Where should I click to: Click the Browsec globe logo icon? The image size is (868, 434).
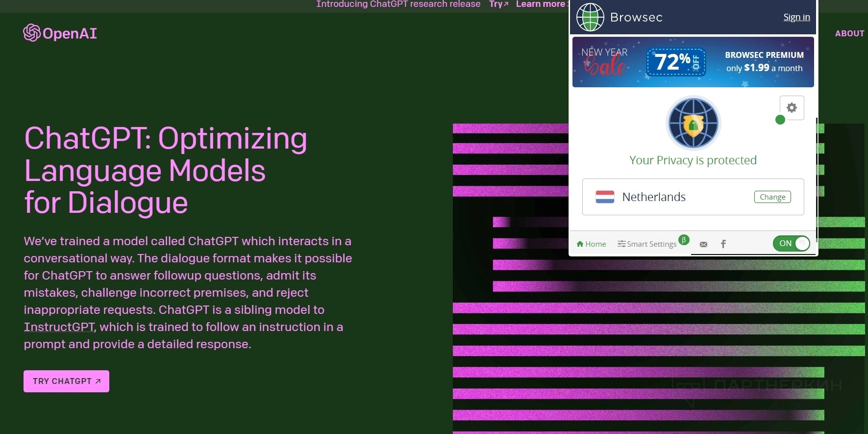(590, 17)
